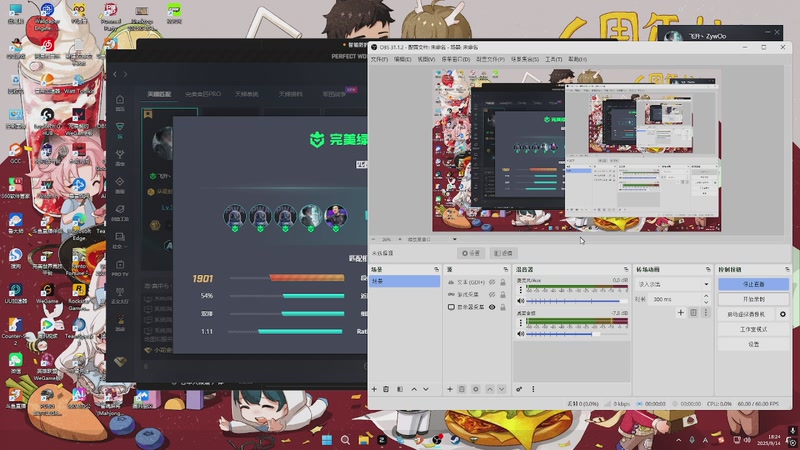The width and height of the screenshot is (800, 450).
Task: Open preview scaling dropdown 缩放至窗口
Action: tap(431, 239)
